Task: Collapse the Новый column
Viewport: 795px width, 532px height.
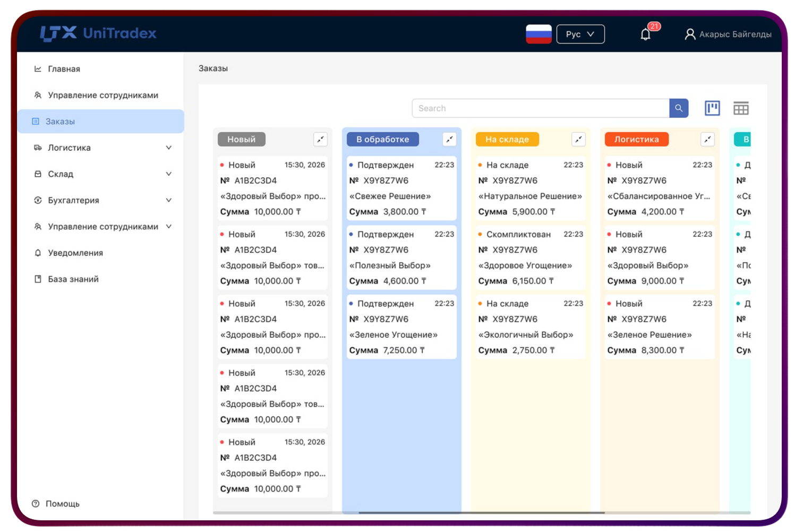Action: 320,139
